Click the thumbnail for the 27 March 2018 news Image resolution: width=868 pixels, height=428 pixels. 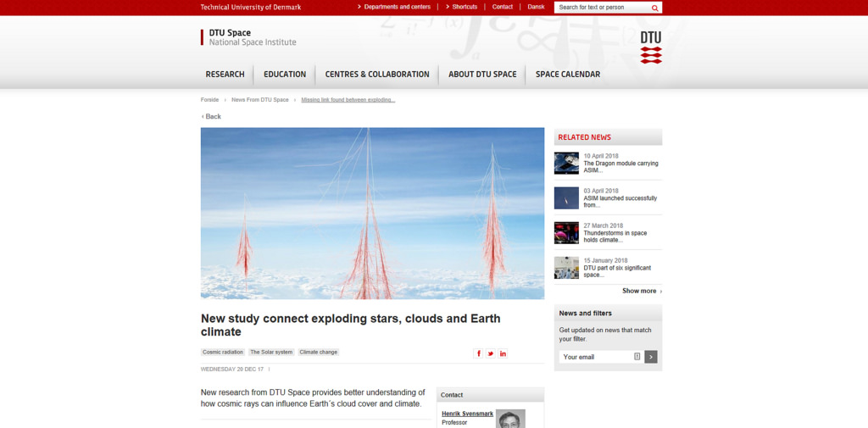pos(566,232)
